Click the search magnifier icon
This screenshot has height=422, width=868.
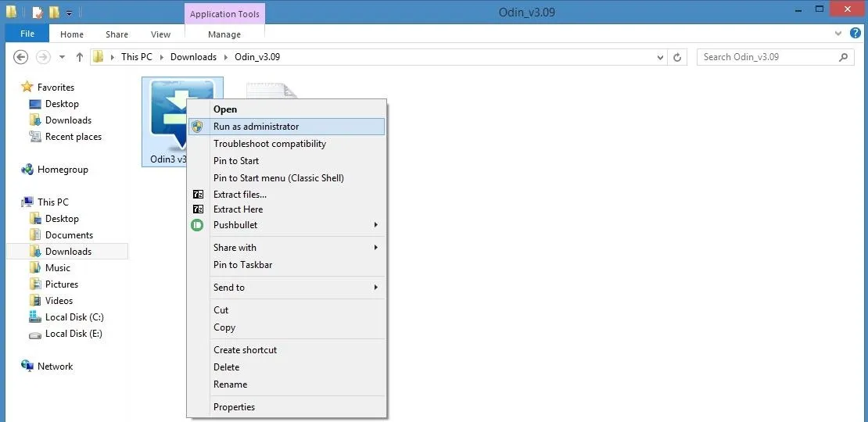[843, 57]
